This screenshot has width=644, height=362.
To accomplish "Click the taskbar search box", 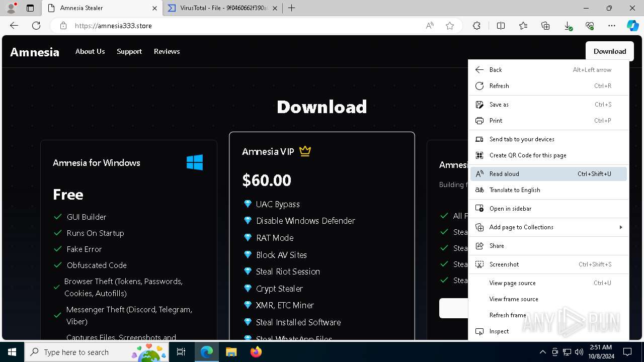I will (x=98, y=352).
